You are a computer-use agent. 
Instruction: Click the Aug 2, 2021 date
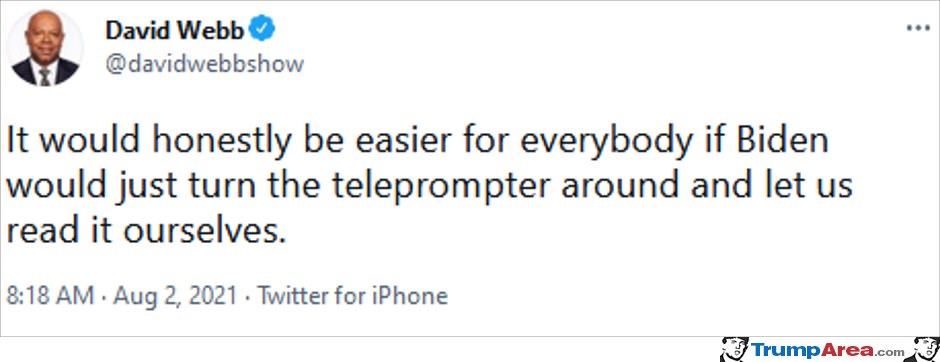click(x=176, y=296)
